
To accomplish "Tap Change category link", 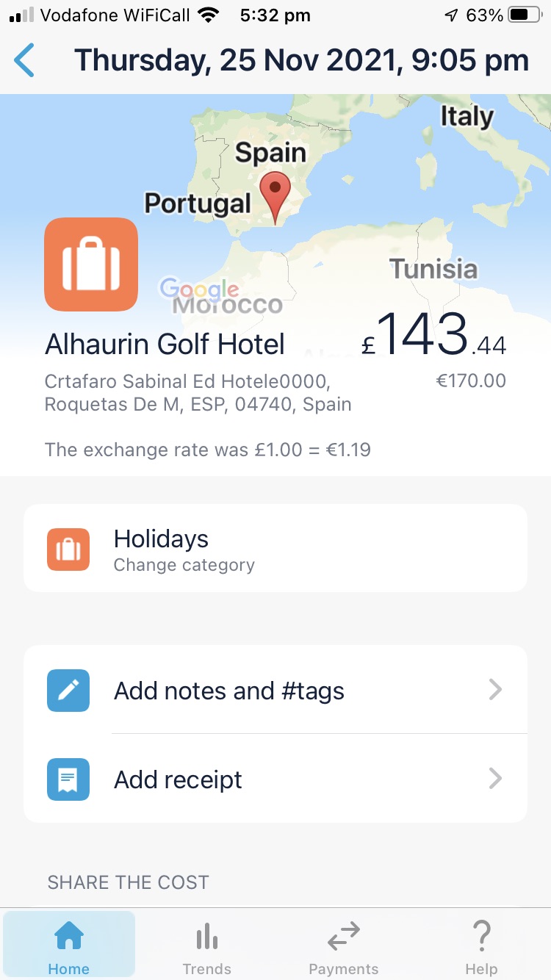I will pos(184,565).
